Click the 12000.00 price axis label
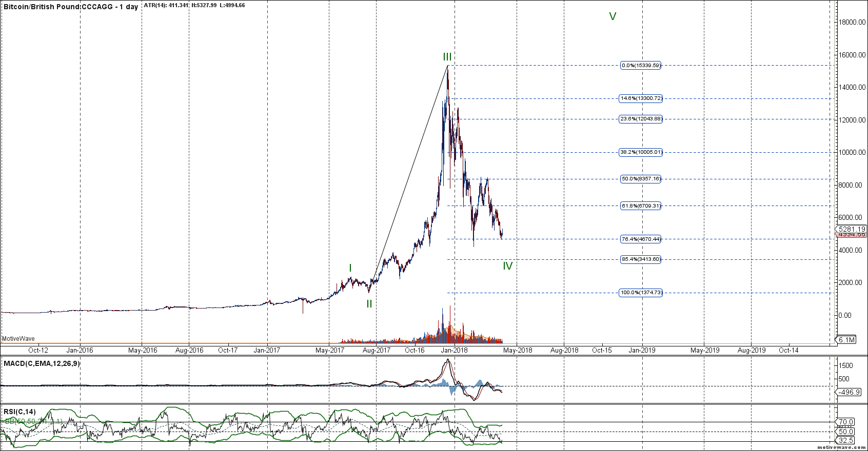Viewport: 868px width, 451px height. (853, 120)
